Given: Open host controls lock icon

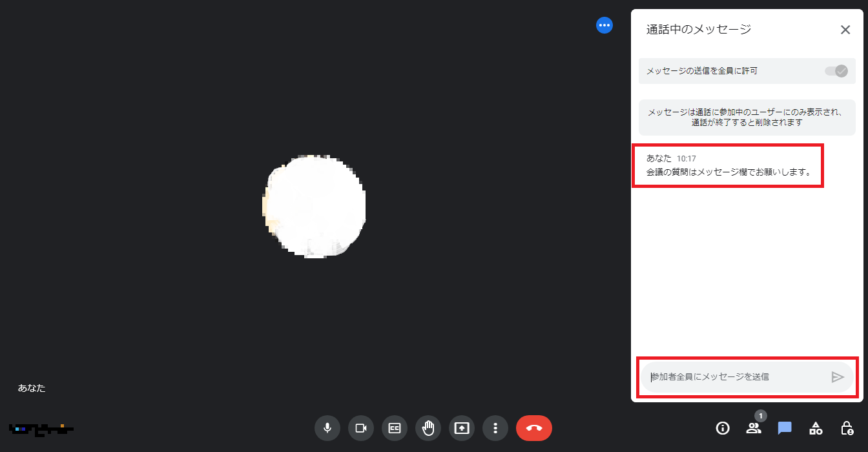Looking at the screenshot, I should (847, 428).
